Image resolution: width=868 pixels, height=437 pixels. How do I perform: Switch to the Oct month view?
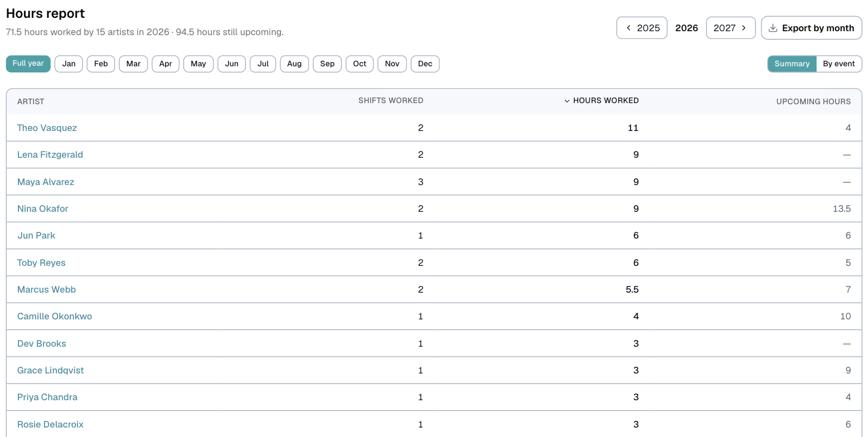click(360, 64)
